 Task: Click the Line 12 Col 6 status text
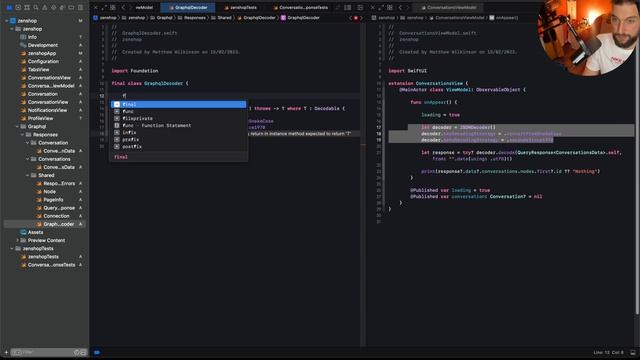click(x=608, y=352)
